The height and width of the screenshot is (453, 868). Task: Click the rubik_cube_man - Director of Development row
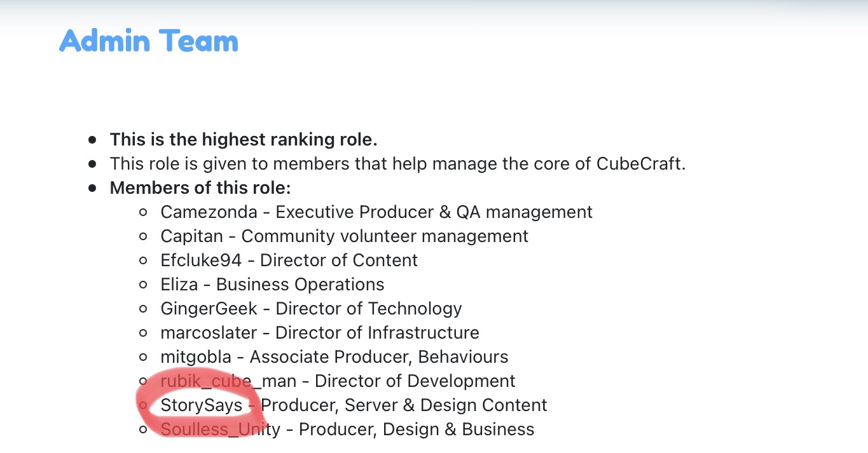(338, 381)
